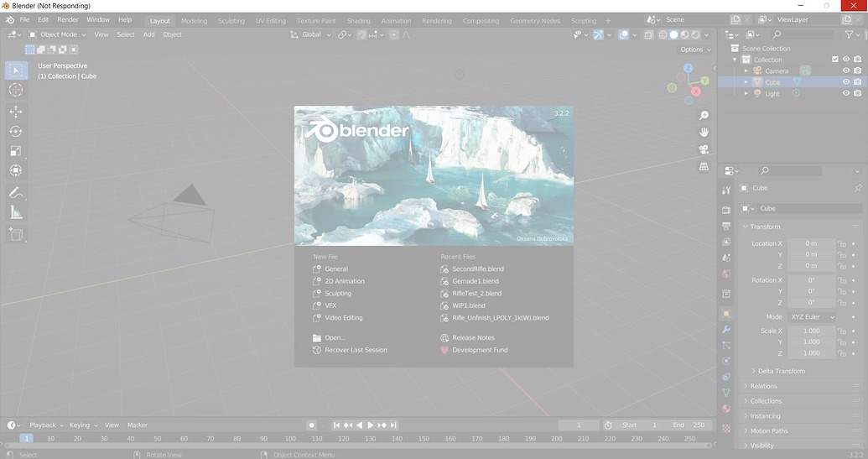868x459 pixels.
Task: Open the Render menu
Action: 68,19
